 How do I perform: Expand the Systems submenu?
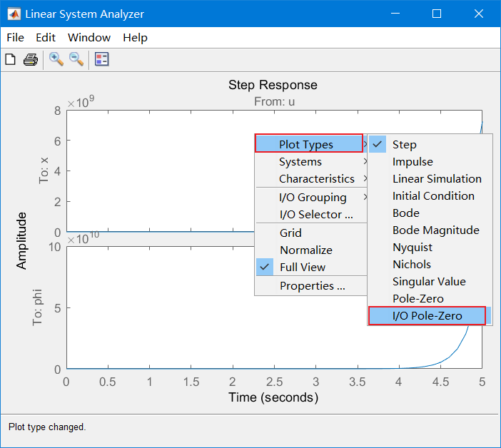tap(300, 162)
